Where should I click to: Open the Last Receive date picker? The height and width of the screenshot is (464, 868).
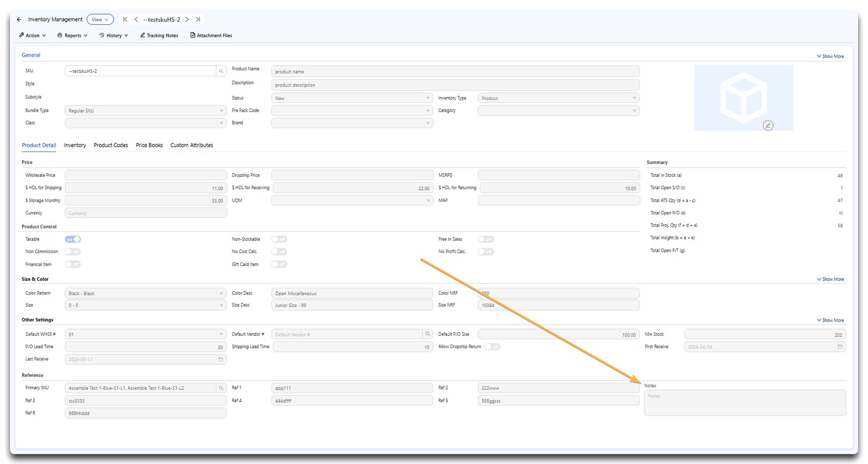(220, 359)
